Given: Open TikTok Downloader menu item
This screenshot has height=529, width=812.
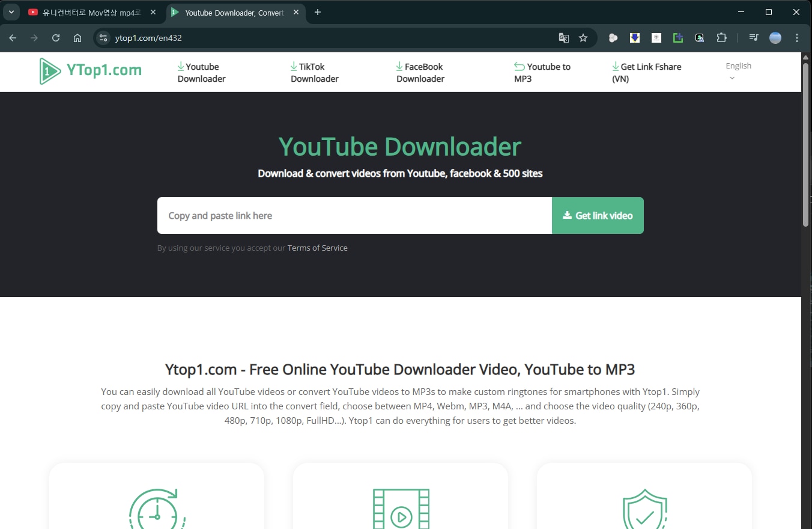Looking at the screenshot, I should 315,73.
